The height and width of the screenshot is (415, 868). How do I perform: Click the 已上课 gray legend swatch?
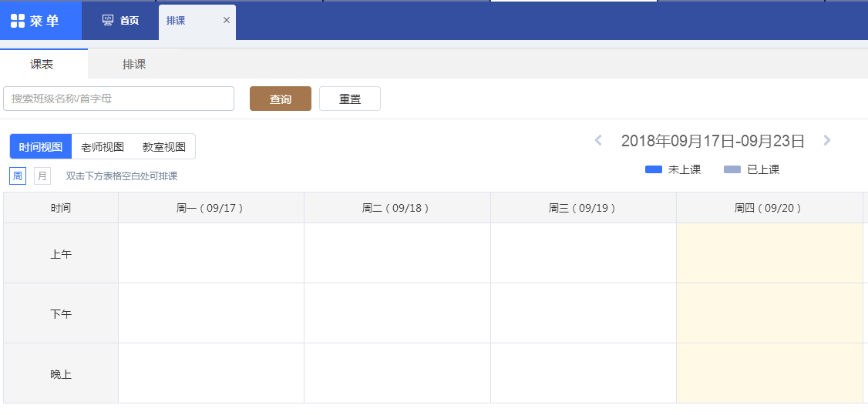tap(732, 169)
